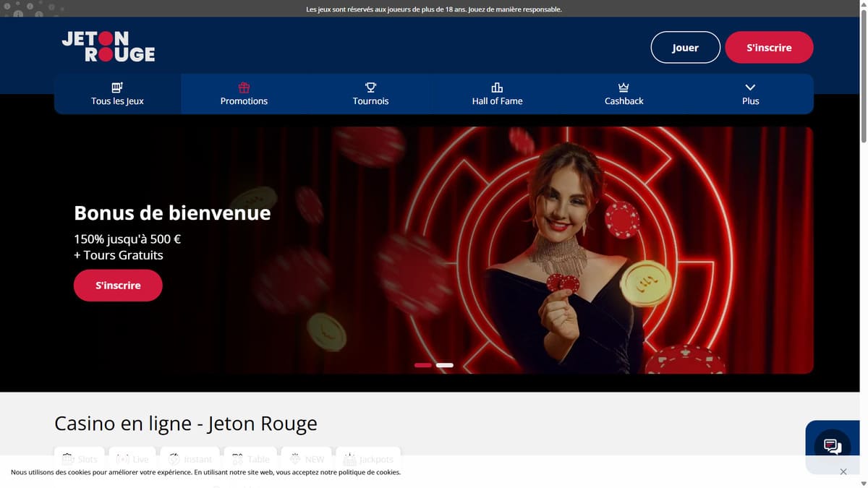The image size is (868, 488).
Task: Select the first red carousel indicator
Action: pyautogui.click(x=423, y=365)
